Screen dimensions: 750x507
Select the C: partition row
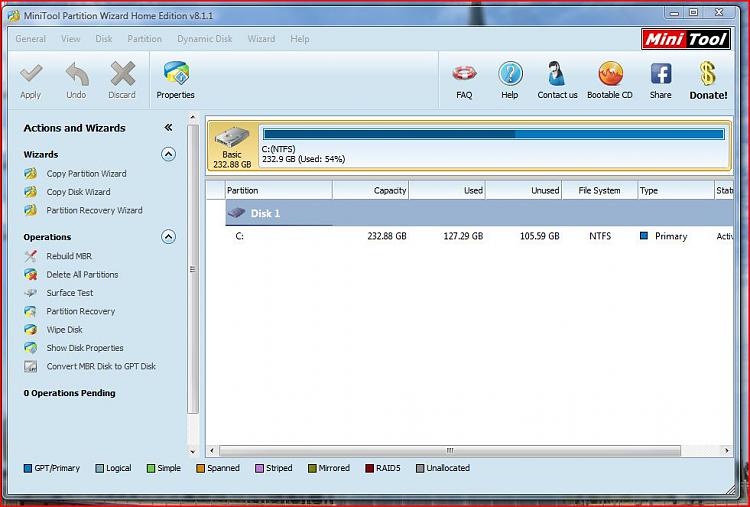pos(479,236)
